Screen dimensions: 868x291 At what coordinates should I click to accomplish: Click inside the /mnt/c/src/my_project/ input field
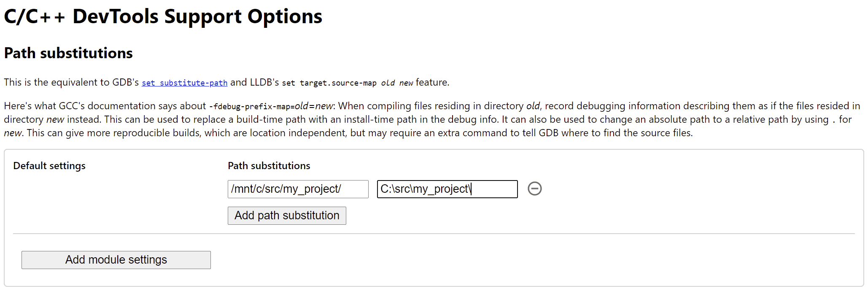(x=298, y=189)
